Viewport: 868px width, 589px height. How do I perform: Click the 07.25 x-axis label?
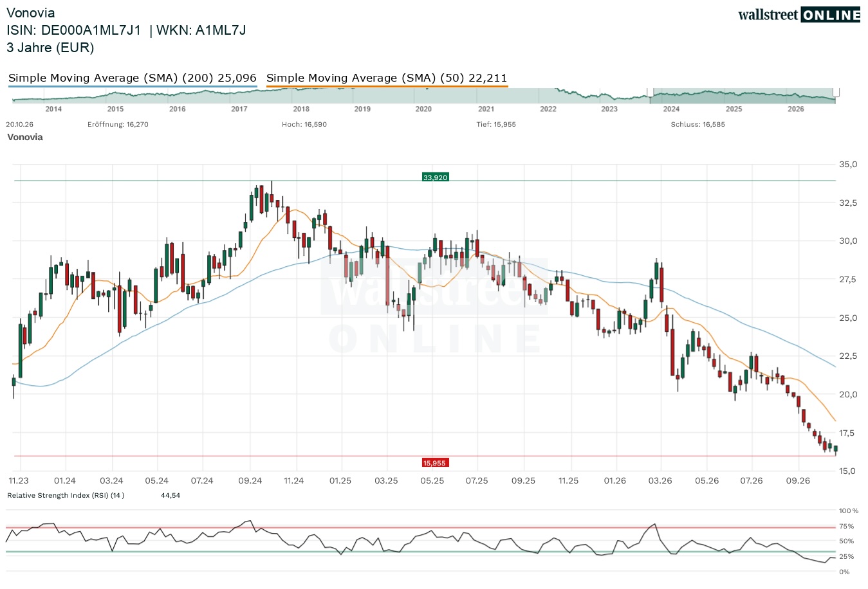pos(477,481)
